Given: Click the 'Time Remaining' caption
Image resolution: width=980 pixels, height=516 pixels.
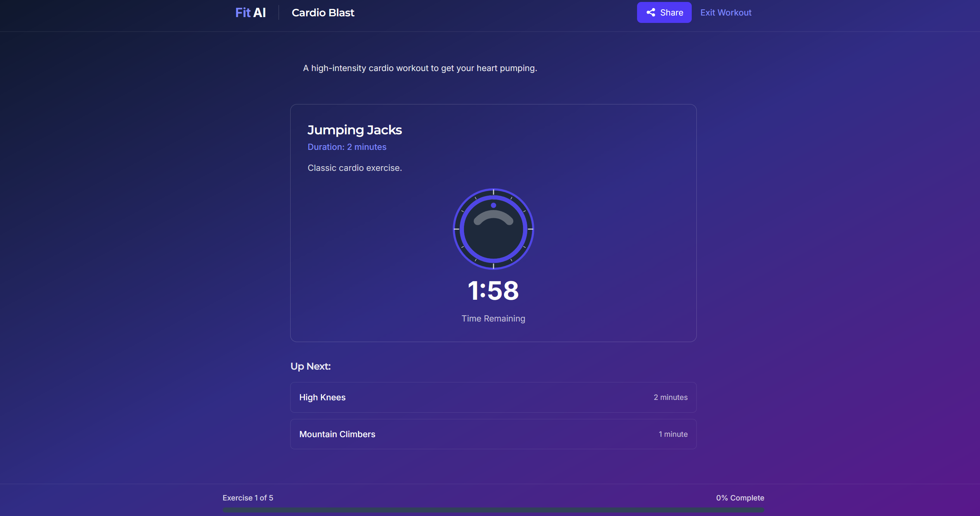Looking at the screenshot, I should [493, 319].
